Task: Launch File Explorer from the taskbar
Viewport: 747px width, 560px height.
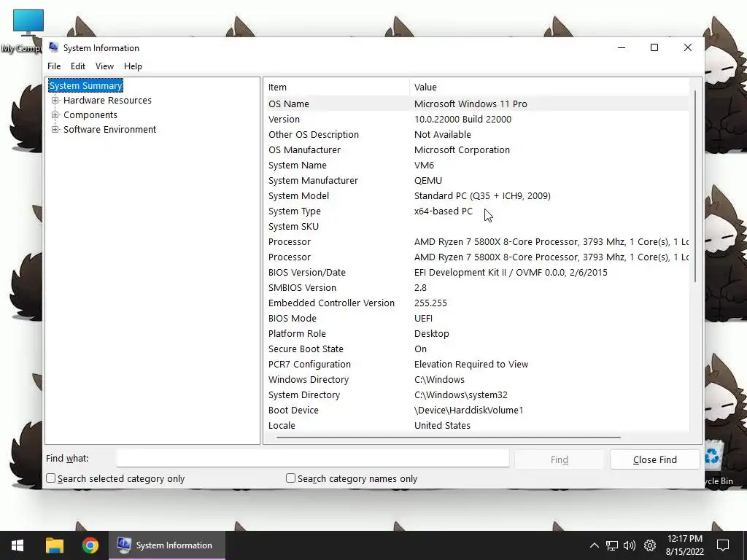Action: (x=54, y=545)
